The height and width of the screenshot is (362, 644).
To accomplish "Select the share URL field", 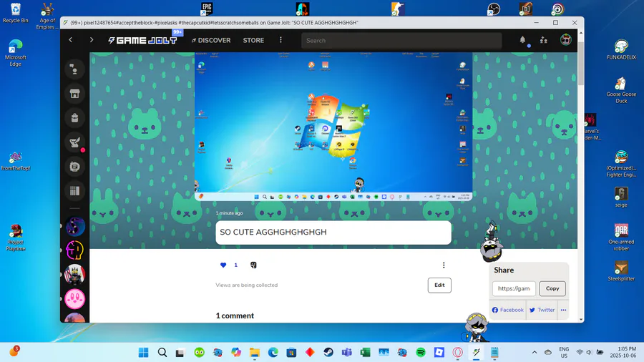I will (514, 288).
